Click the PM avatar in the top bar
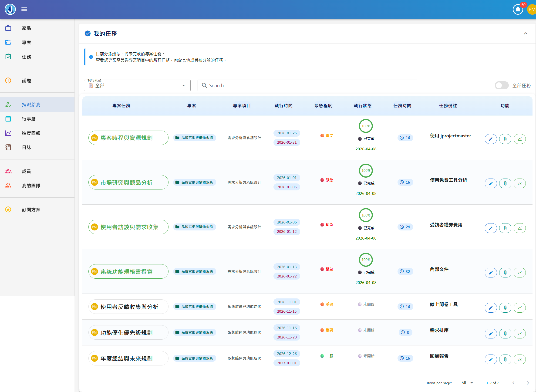This screenshot has height=392, width=536. point(532,9)
